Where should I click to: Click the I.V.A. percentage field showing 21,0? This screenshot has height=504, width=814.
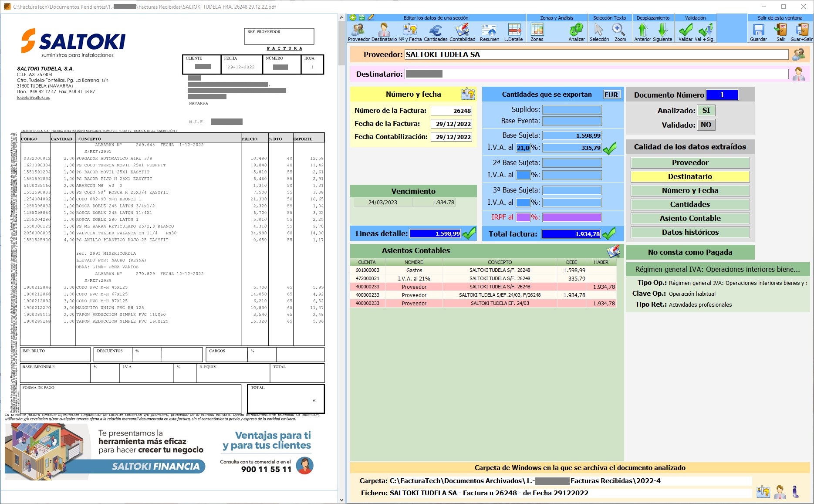click(x=523, y=148)
